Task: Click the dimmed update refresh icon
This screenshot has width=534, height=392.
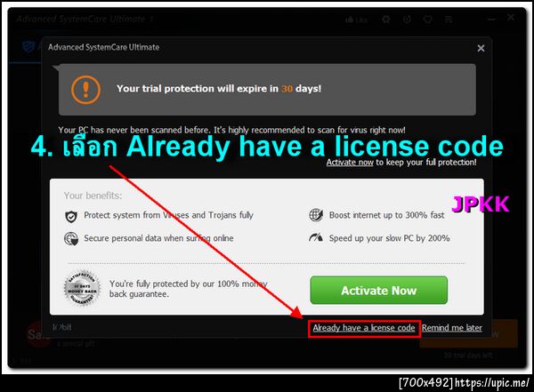Action: pos(407,20)
